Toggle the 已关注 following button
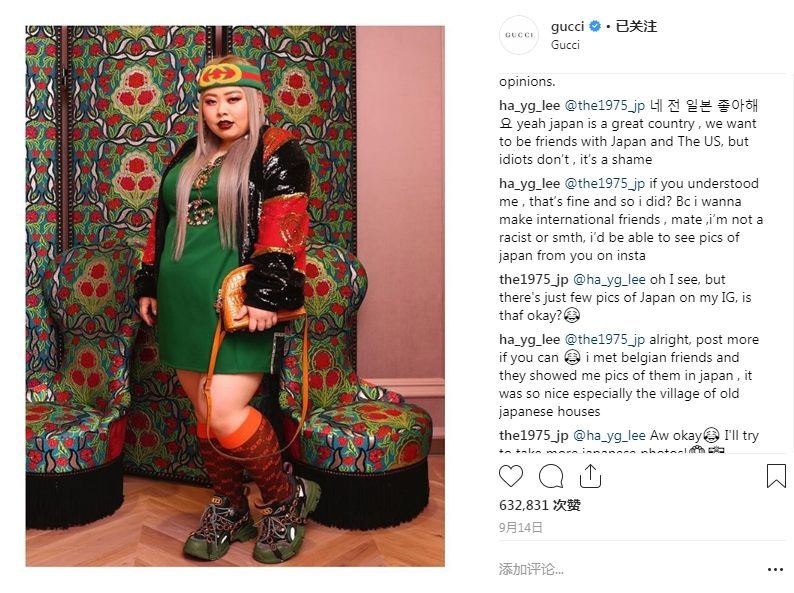 tap(636, 26)
